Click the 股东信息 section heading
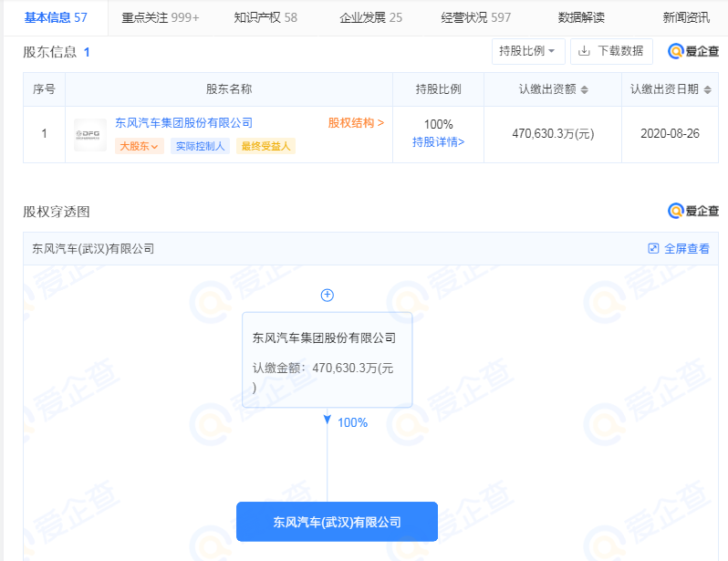Image resolution: width=728 pixels, height=561 pixels. coord(50,52)
